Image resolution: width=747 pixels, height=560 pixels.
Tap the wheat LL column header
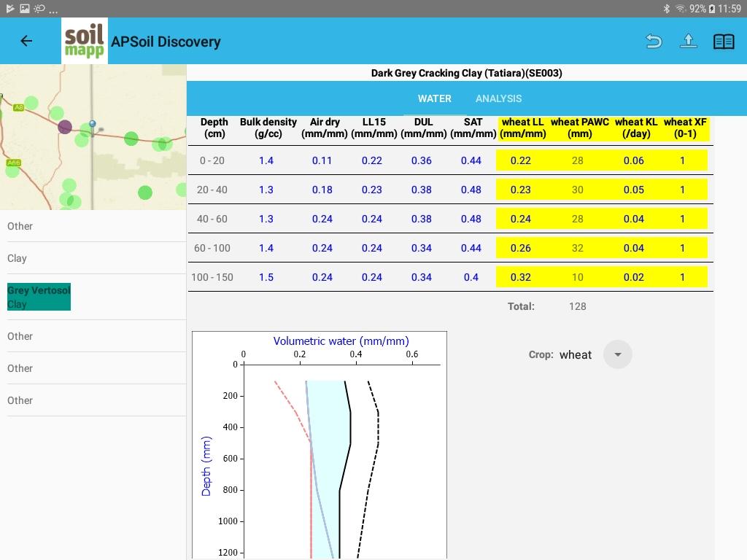[523, 128]
